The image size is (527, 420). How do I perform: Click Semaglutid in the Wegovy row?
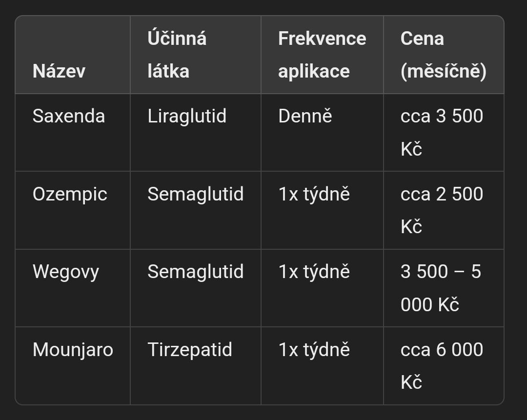tap(196, 288)
